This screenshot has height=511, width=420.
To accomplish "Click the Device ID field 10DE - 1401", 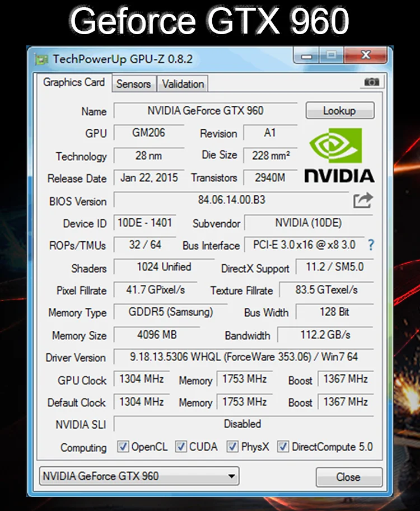I will pyautogui.click(x=145, y=223).
